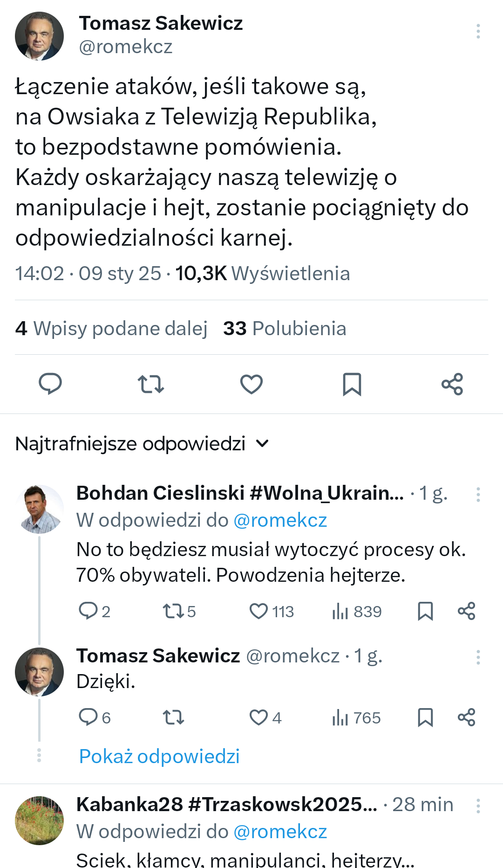Share the Dzięki reply
The height and width of the screenshot is (868, 503).
[466, 717]
